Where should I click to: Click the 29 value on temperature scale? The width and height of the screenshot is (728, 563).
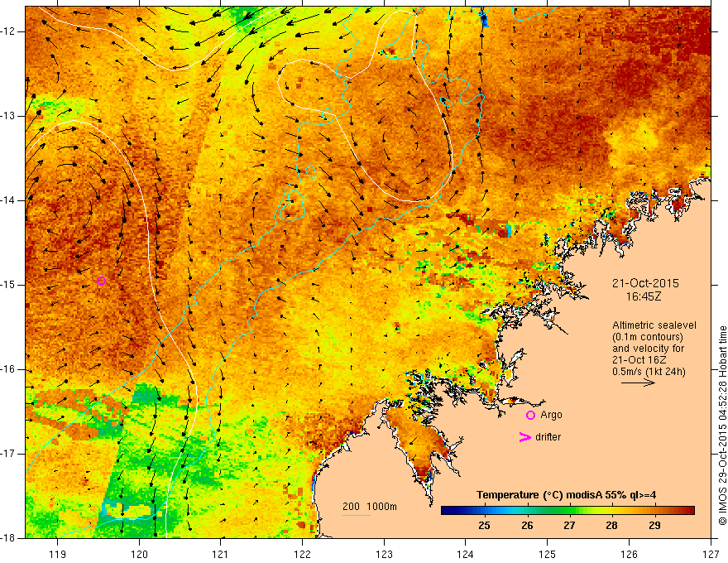pos(654,526)
